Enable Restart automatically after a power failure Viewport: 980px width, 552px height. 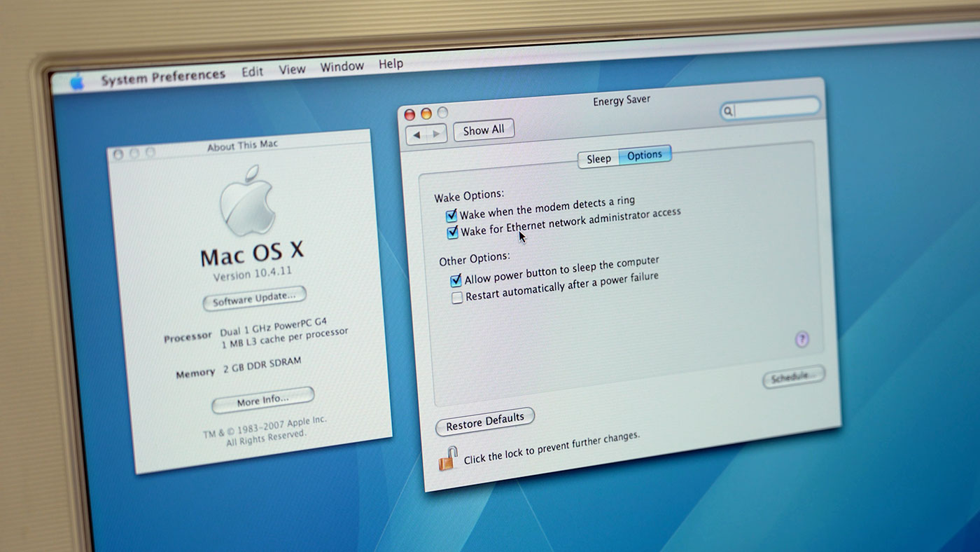(x=457, y=298)
